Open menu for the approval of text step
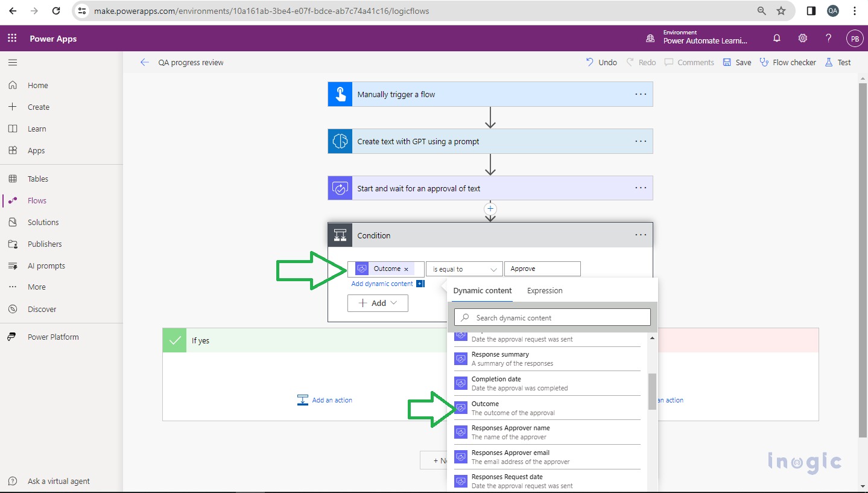Screen dimensions: 868x493 (x=641, y=188)
